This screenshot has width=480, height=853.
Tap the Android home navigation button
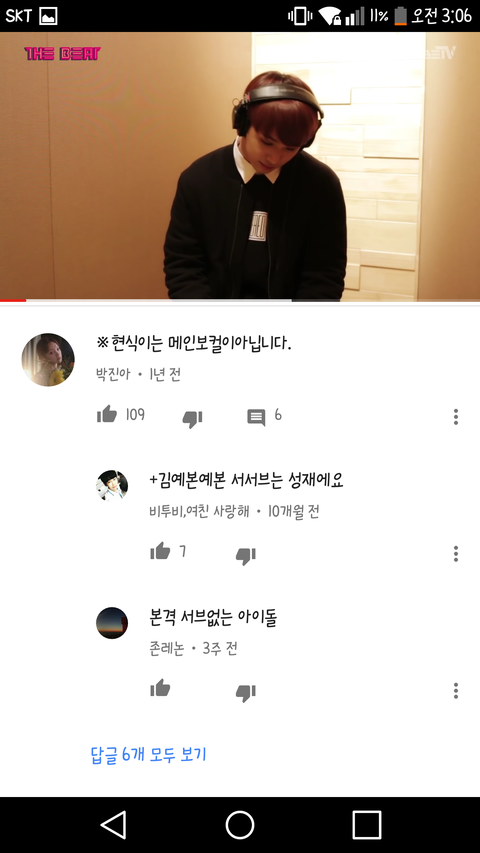(240, 825)
